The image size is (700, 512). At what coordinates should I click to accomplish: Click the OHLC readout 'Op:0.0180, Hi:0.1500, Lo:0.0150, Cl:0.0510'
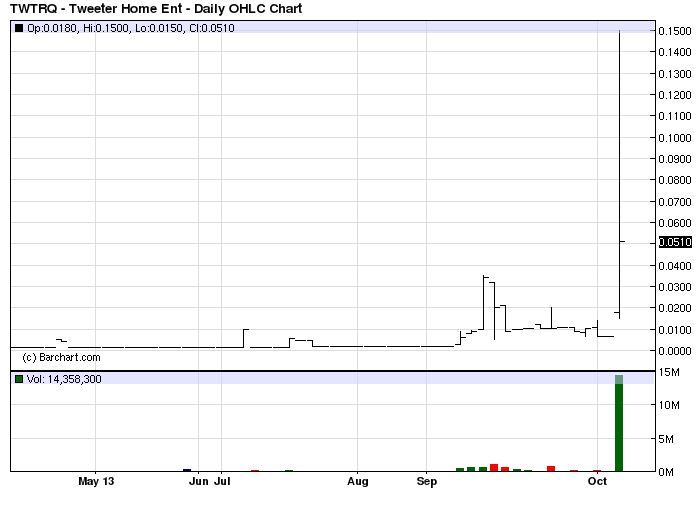131,28
